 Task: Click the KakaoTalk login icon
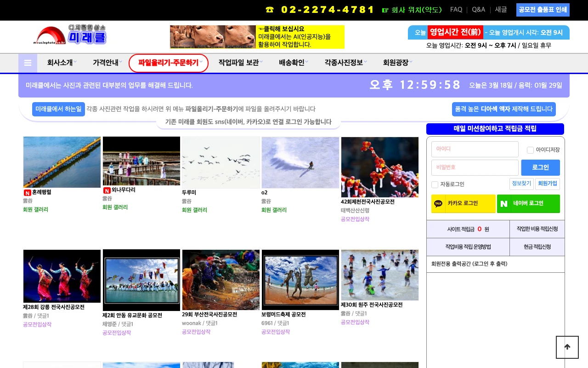tap(438, 203)
